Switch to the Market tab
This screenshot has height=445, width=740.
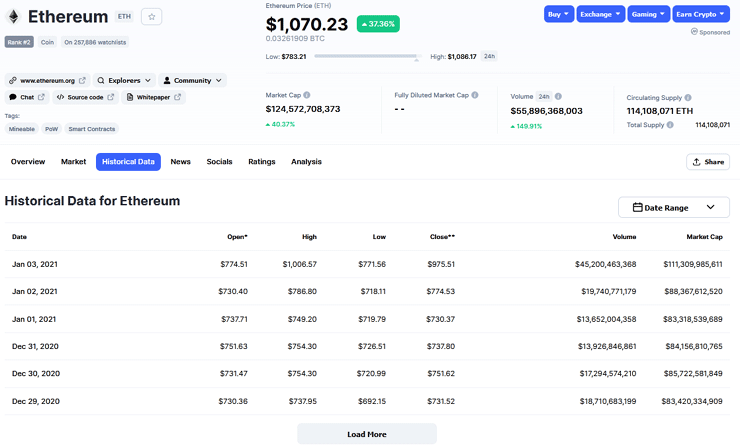coord(74,162)
